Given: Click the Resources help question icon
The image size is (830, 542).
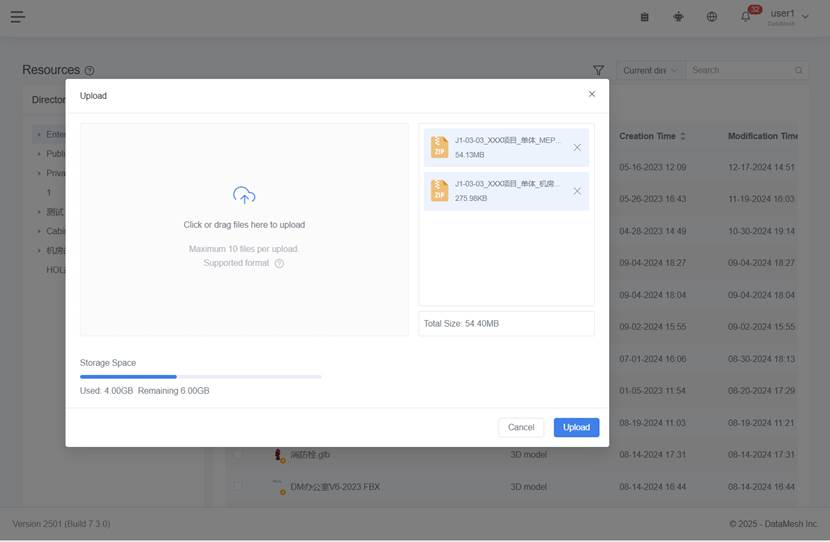Looking at the screenshot, I should coord(90,71).
